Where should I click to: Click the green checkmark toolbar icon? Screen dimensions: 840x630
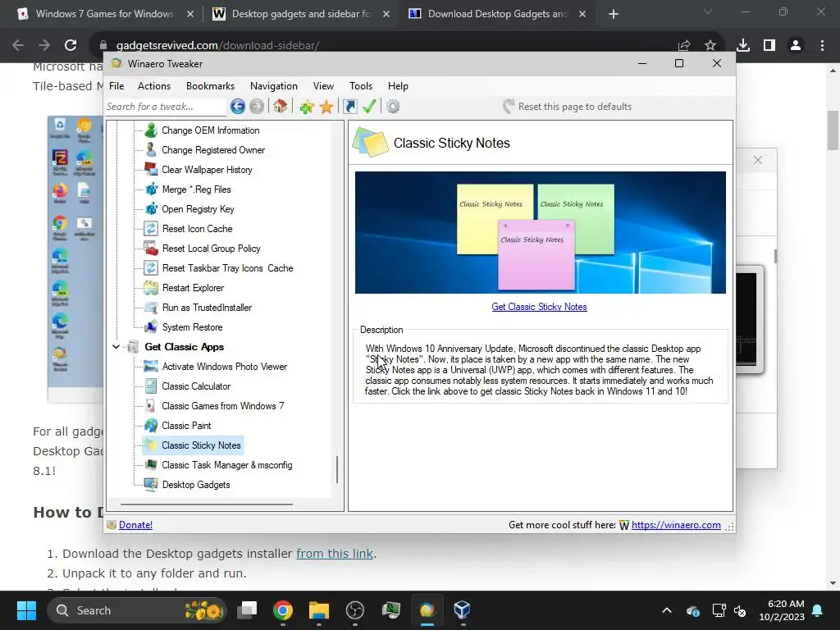[369, 107]
